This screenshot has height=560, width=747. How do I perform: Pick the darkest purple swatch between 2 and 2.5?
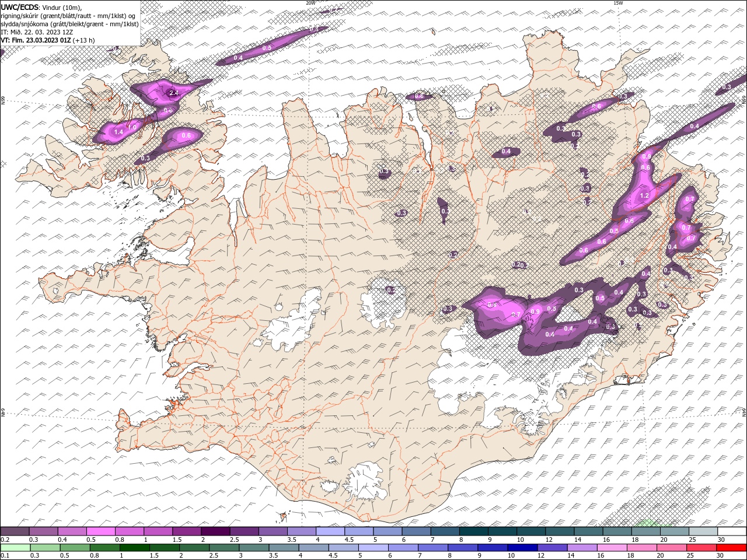(215, 531)
